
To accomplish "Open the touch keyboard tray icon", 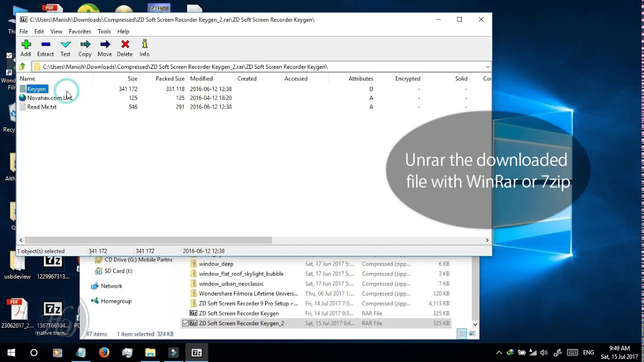I will (x=572, y=352).
